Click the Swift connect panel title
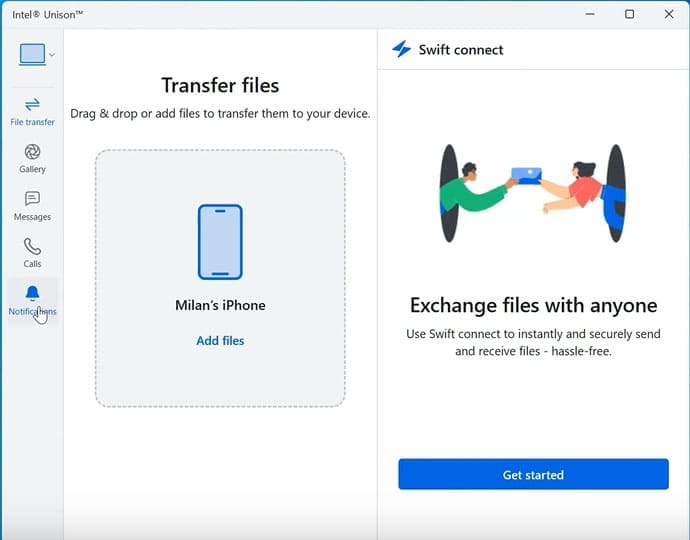 461,50
